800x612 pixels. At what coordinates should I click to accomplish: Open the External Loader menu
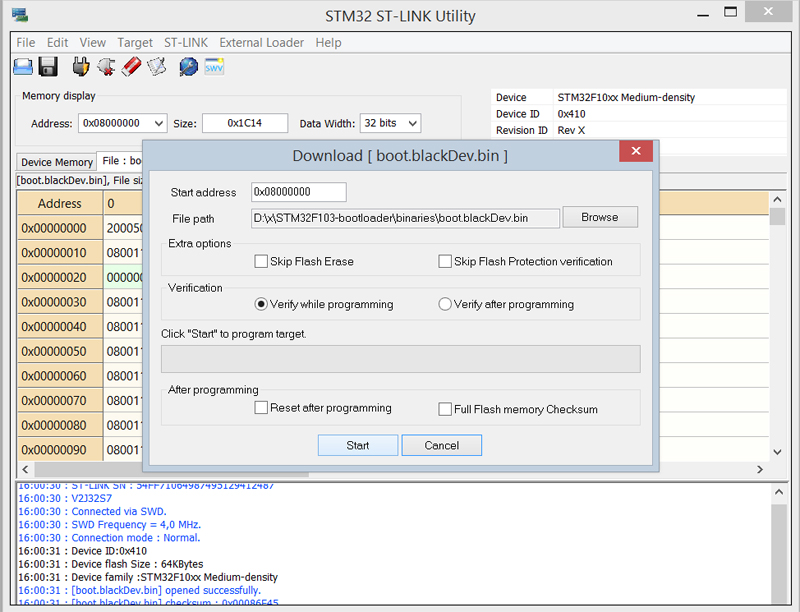tap(261, 43)
